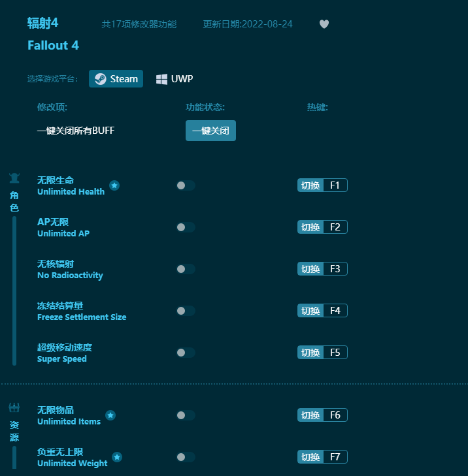The height and width of the screenshot is (476, 468).
Task: Toggle Unlimited AP switch
Action: 186,227
